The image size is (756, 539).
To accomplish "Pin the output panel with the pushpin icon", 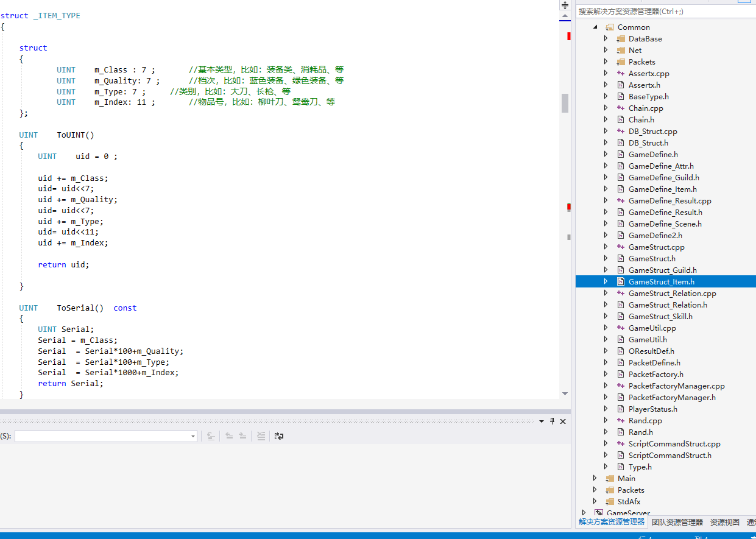I will [x=553, y=421].
